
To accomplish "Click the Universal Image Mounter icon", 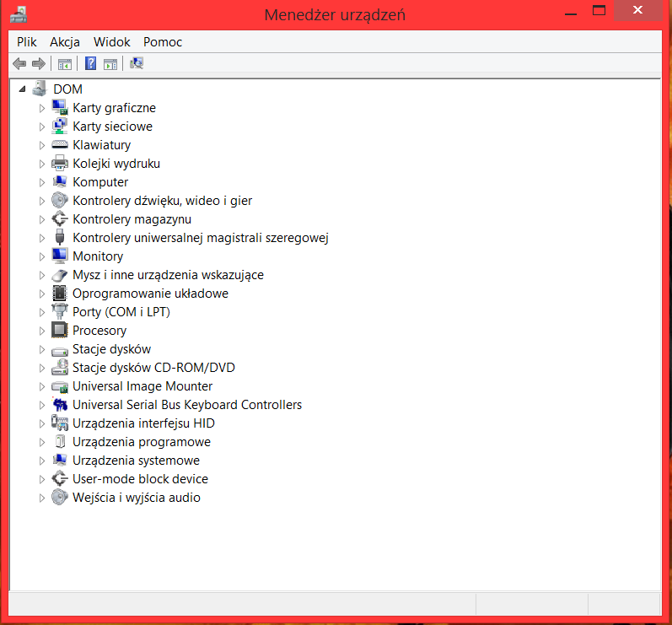I will (60, 386).
